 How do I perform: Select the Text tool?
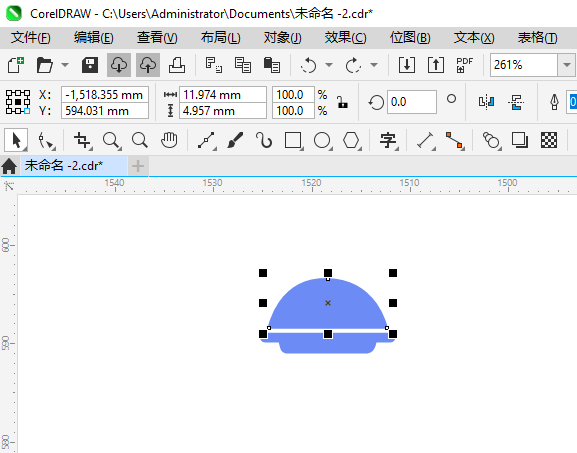click(x=388, y=140)
